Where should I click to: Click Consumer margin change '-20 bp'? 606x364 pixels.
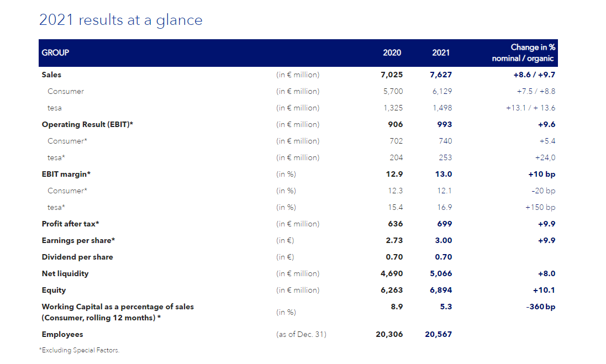point(543,191)
